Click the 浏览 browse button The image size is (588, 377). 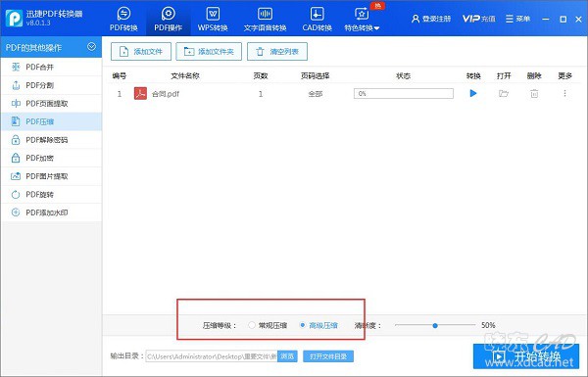point(287,356)
